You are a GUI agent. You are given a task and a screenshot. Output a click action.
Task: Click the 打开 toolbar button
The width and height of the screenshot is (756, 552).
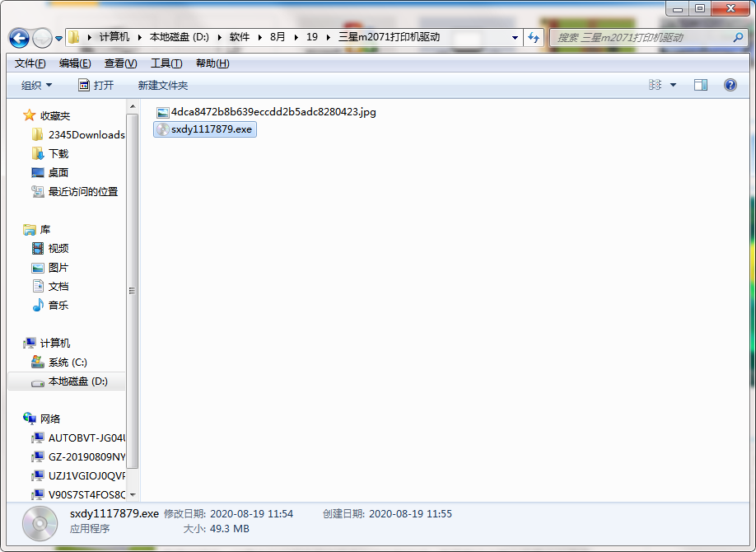(96, 86)
